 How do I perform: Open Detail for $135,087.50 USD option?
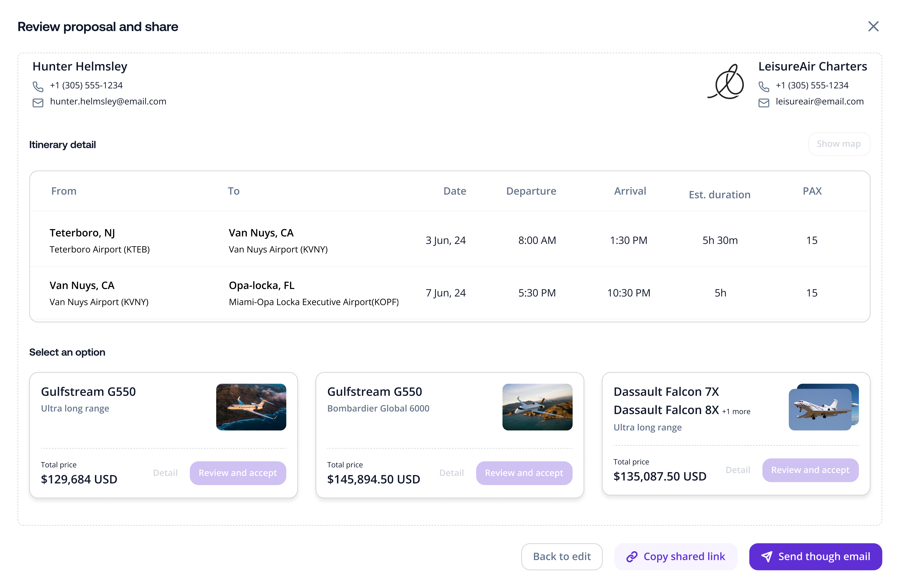738,470
